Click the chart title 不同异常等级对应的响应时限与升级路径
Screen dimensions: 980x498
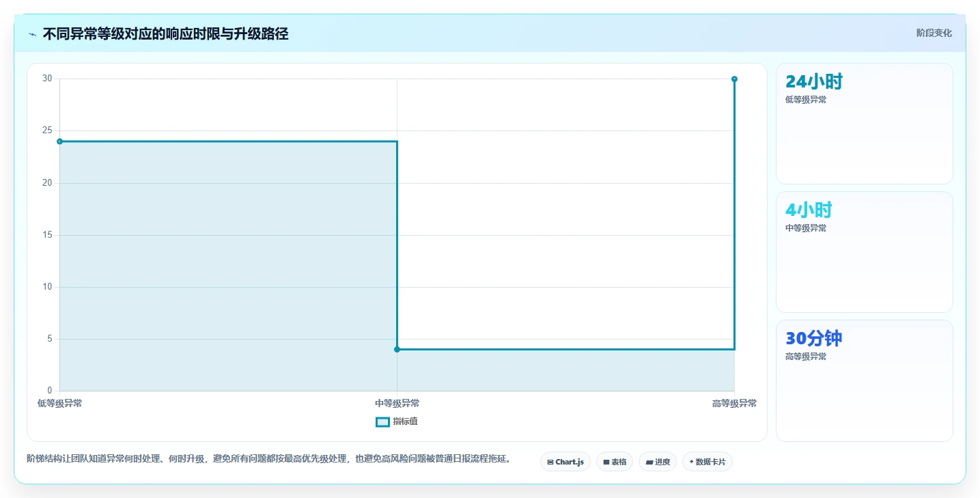click(165, 34)
